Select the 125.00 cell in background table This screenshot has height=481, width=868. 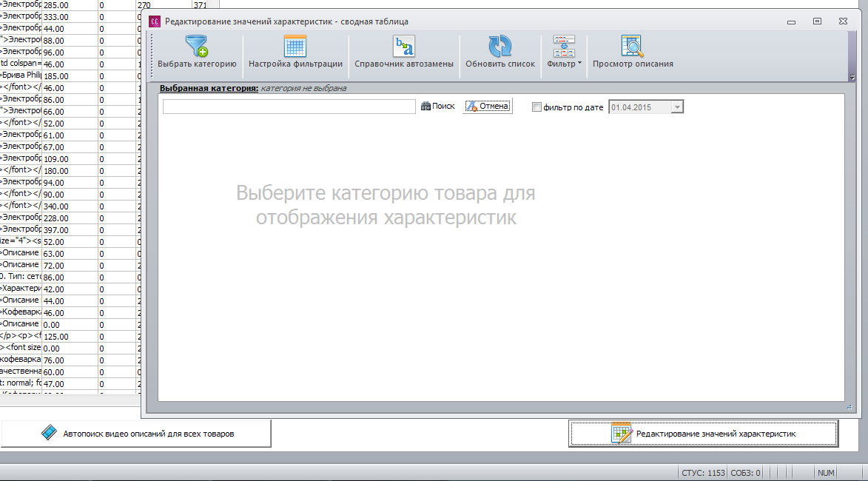click(70, 337)
